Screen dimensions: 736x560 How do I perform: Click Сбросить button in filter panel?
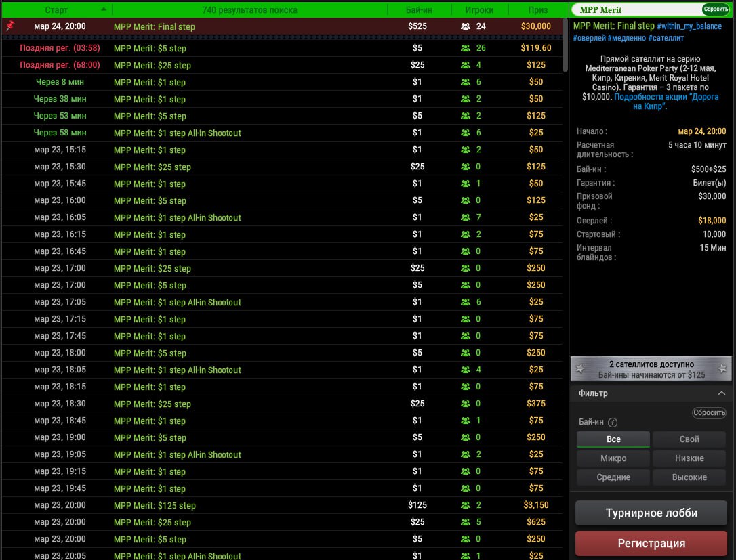(x=709, y=413)
